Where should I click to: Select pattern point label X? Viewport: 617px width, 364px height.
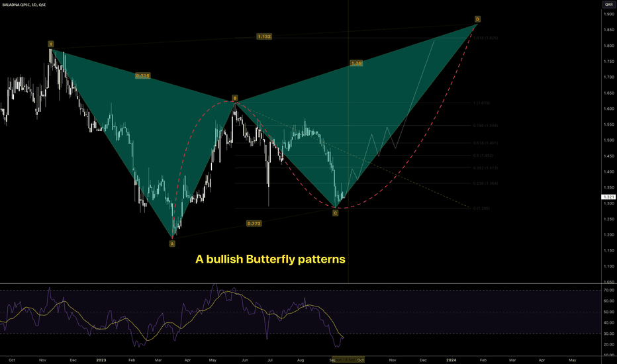tap(51, 44)
